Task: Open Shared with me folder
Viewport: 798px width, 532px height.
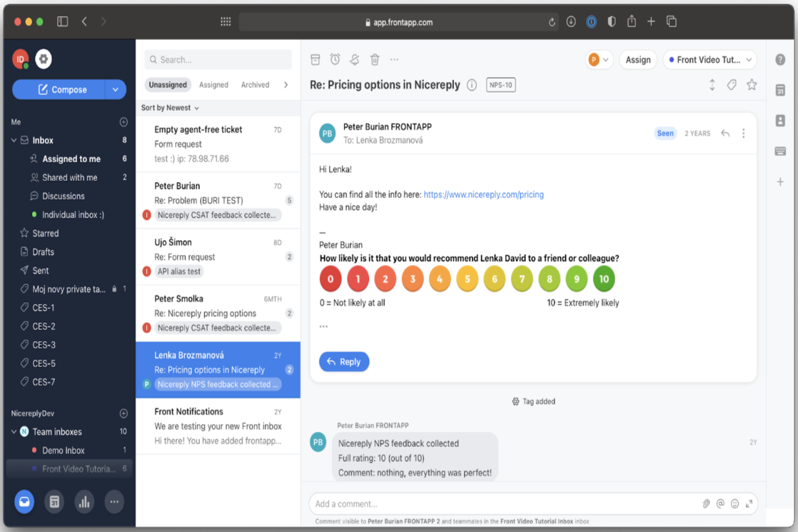Action: point(70,177)
